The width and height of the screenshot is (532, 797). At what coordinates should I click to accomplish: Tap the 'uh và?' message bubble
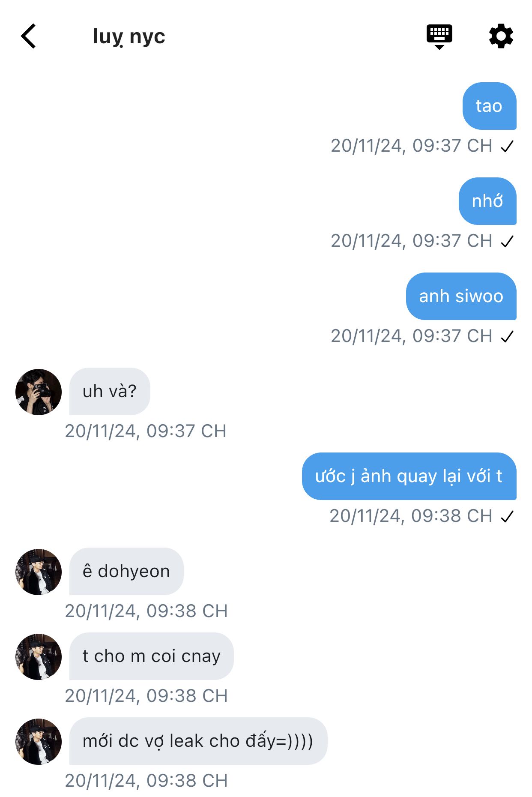point(110,391)
